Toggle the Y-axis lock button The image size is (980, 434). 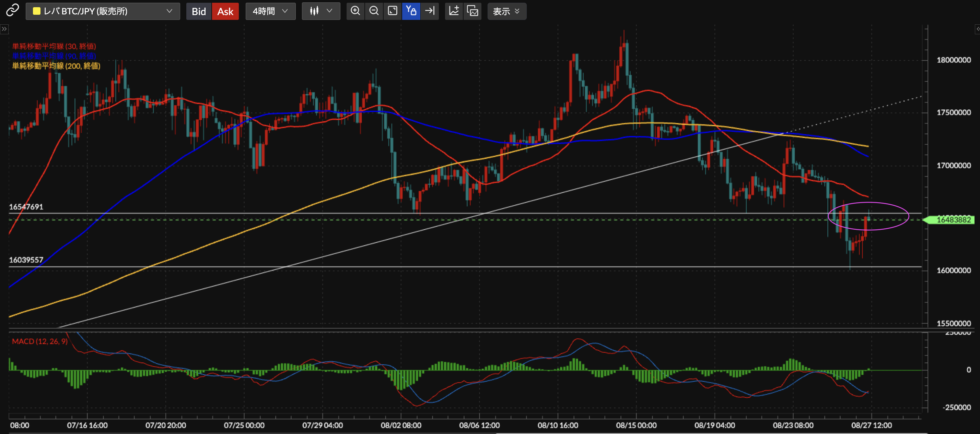point(411,11)
